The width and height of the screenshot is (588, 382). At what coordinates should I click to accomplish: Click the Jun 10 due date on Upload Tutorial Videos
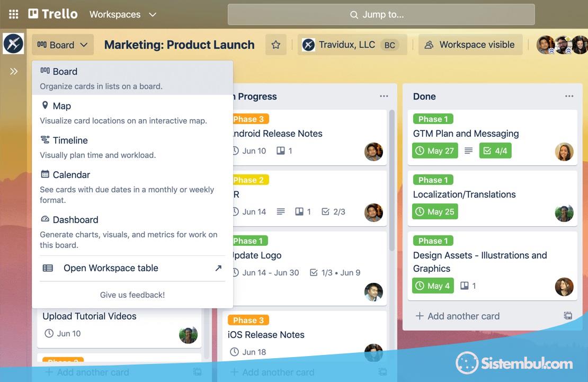[x=63, y=334]
